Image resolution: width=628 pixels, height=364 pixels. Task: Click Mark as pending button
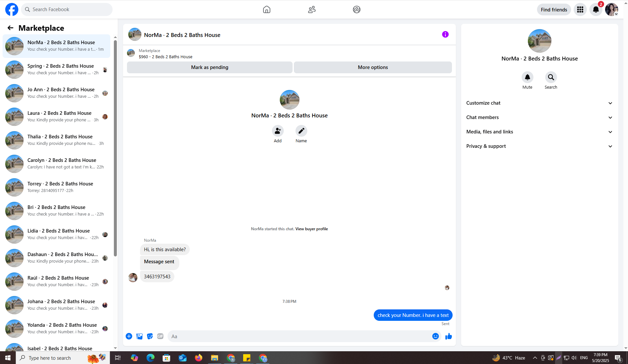(210, 67)
